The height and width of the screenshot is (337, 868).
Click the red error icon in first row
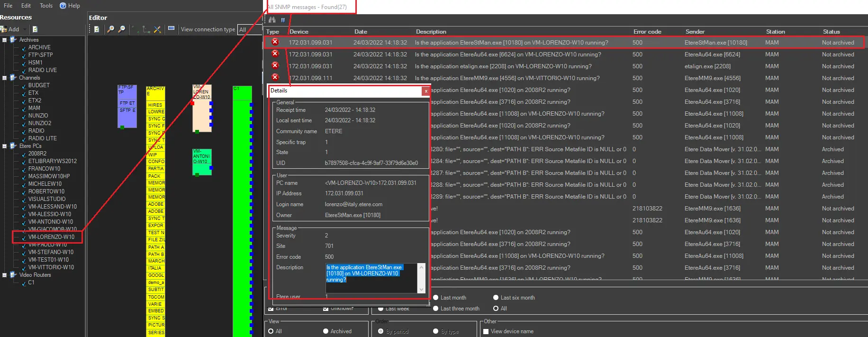(x=275, y=42)
